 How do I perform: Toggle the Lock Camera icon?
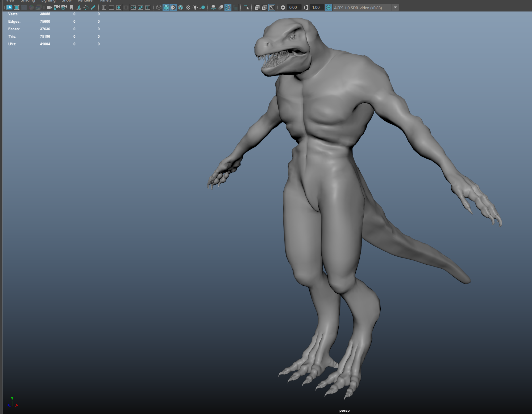coord(57,7)
